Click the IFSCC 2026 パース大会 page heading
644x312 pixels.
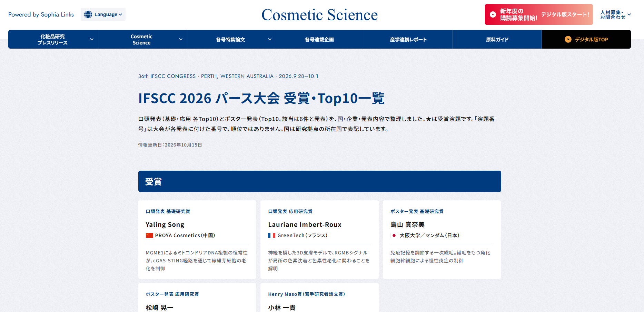point(261,98)
